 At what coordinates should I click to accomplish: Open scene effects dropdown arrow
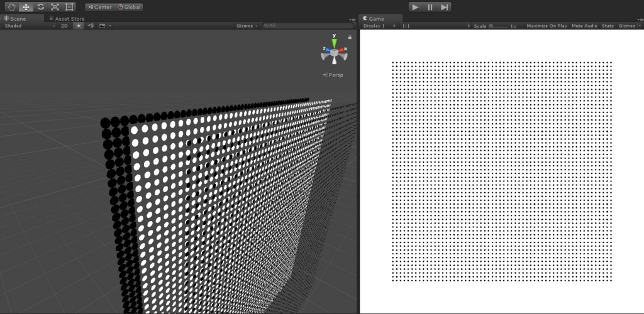(x=110, y=25)
